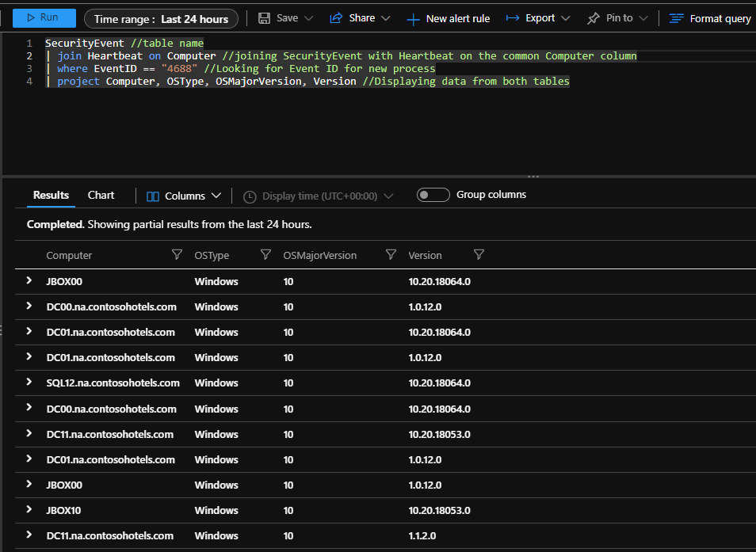Click the Save icon

[x=262, y=17]
